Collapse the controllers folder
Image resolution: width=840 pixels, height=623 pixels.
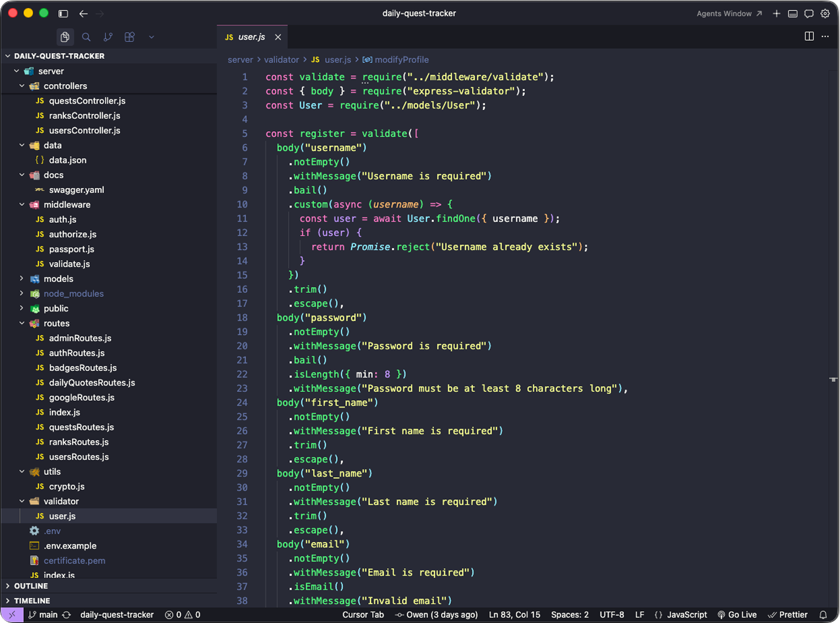pos(22,86)
